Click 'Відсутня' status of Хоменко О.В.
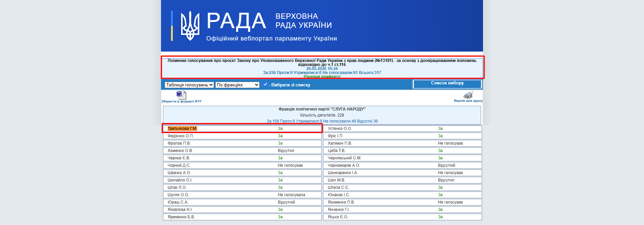 click(286, 151)
